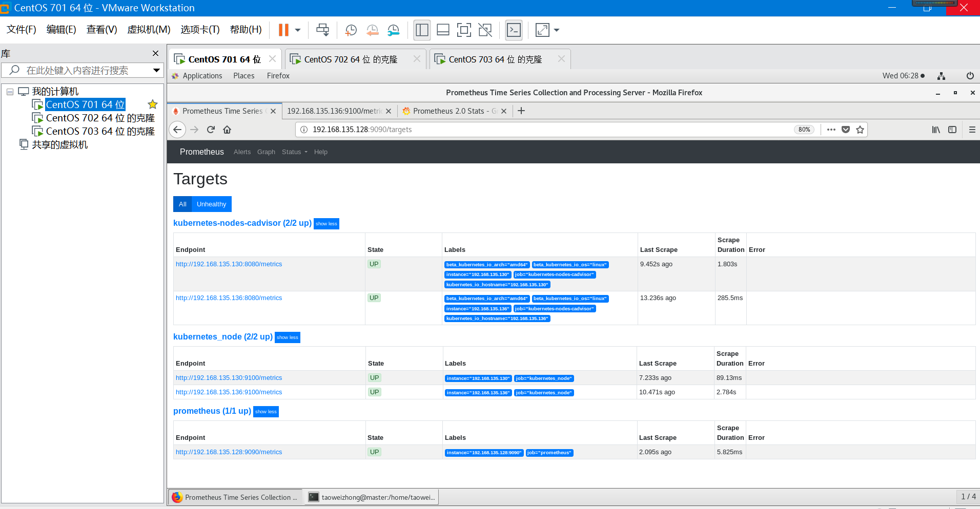Open the 虚拟机(M) menu
The image size is (980, 509).
(149, 30)
